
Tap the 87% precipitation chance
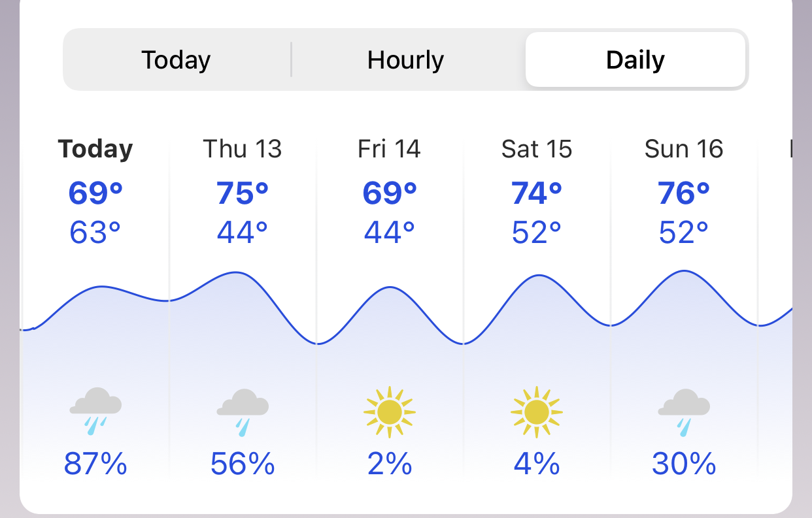[x=95, y=464]
